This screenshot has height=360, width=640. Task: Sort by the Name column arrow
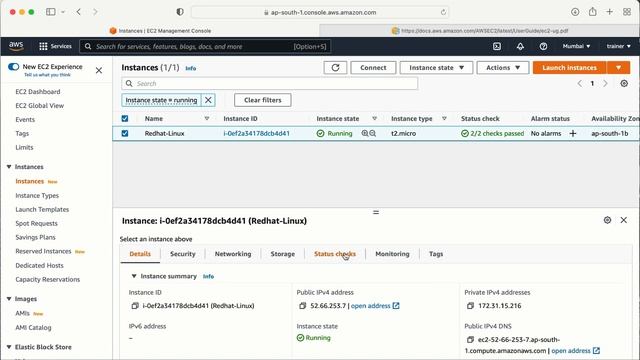[x=207, y=119]
